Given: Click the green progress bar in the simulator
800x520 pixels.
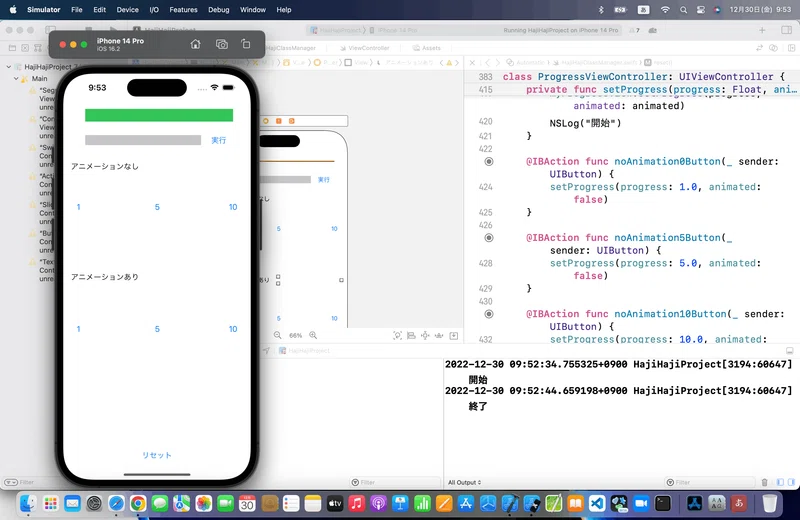Looking at the screenshot, I should pyautogui.click(x=159, y=115).
